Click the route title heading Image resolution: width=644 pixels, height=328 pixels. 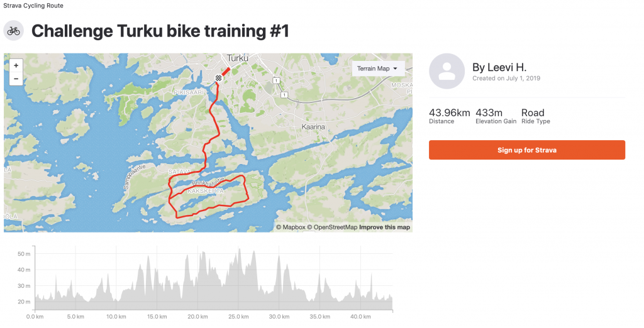tap(160, 31)
